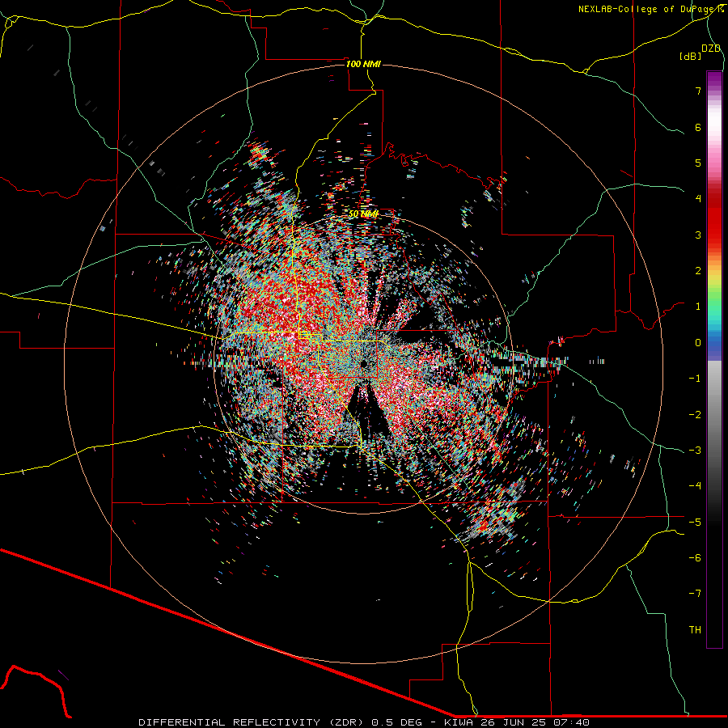Click the -5 value on the color scale
728x728 pixels.
tap(695, 523)
